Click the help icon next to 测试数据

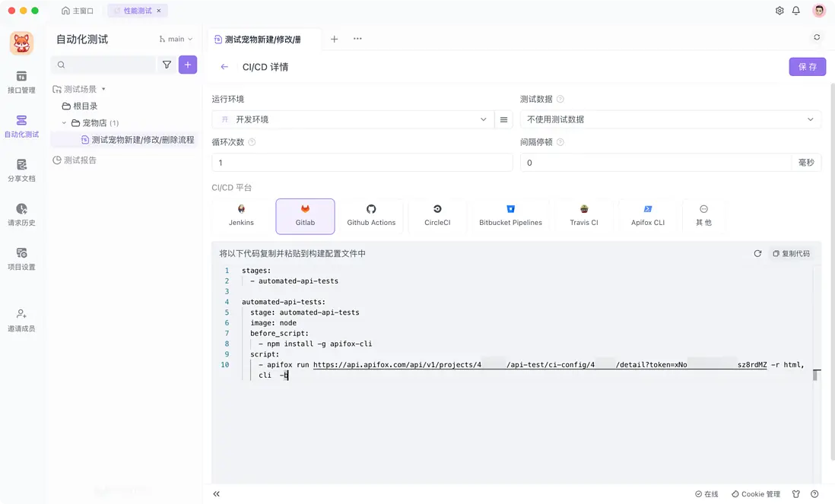click(x=560, y=99)
